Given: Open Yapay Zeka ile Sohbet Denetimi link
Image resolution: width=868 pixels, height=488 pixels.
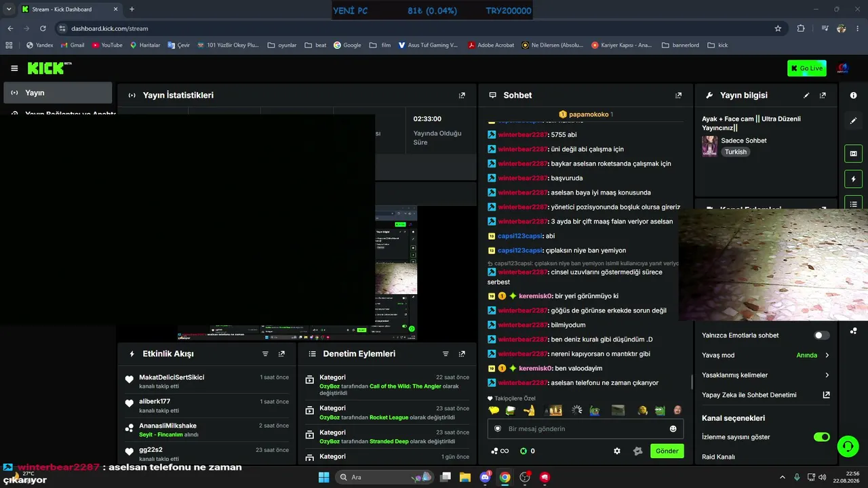Looking at the screenshot, I should tap(766, 395).
